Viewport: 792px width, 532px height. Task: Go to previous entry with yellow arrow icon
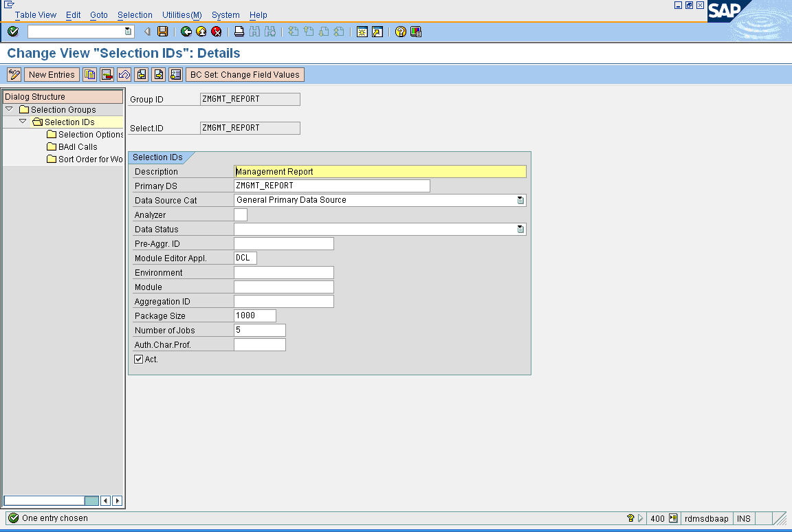[x=142, y=74]
